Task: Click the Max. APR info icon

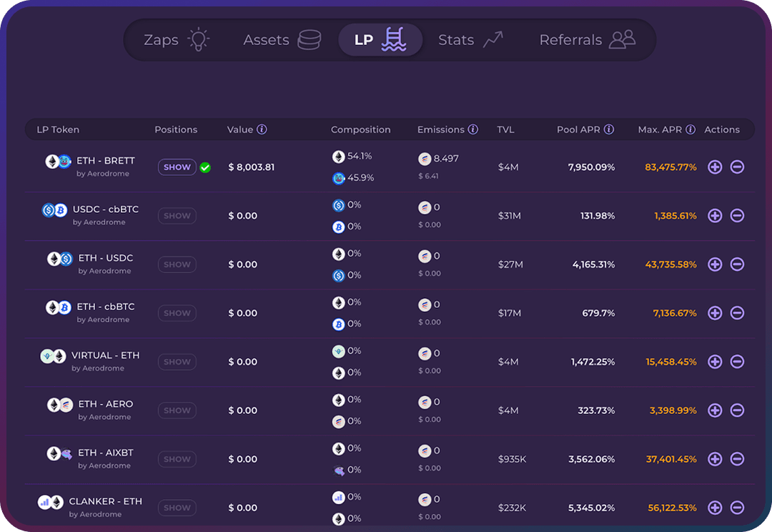Action: tap(691, 129)
